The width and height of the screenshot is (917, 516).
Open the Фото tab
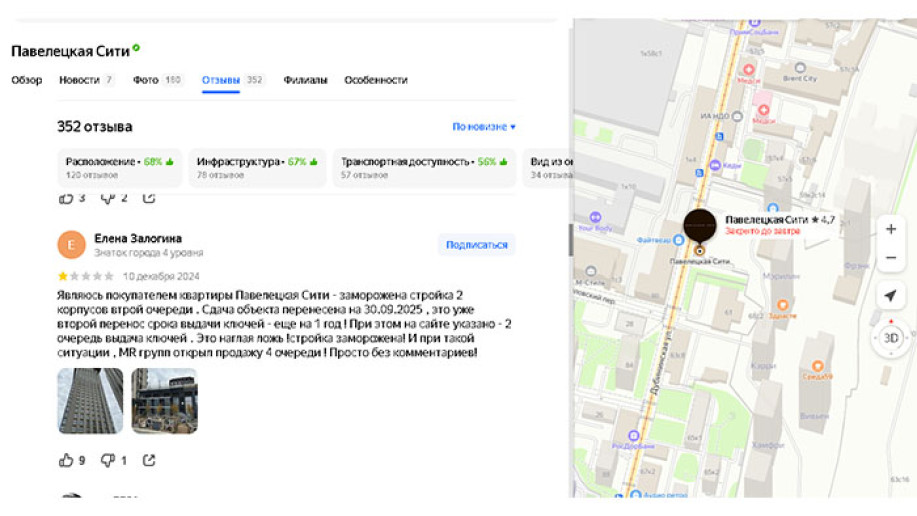click(x=157, y=80)
